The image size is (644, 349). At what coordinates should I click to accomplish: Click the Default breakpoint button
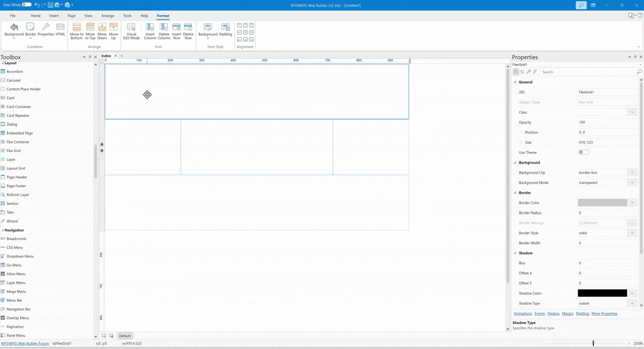(x=125, y=335)
